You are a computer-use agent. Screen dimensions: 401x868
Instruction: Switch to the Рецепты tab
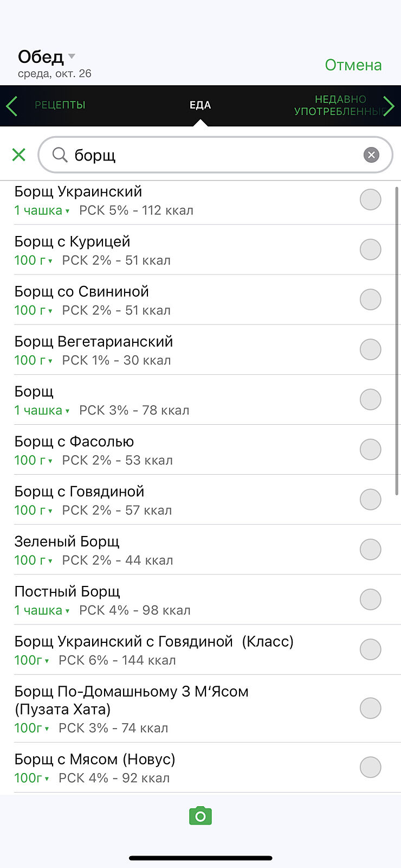pos(60,105)
